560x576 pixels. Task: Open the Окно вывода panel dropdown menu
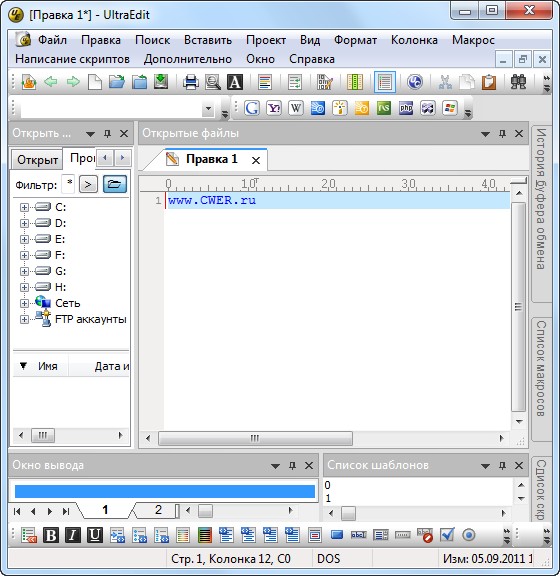click(x=276, y=466)
